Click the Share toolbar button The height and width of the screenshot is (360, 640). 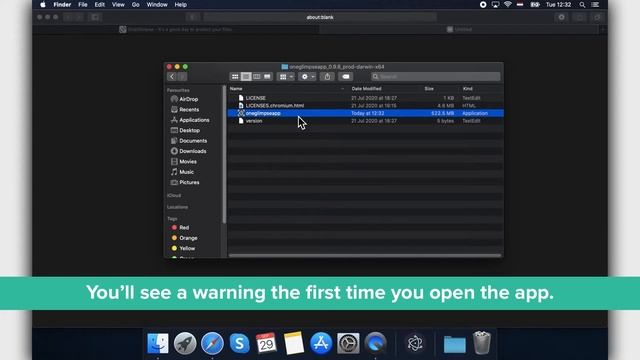(327, 77)
